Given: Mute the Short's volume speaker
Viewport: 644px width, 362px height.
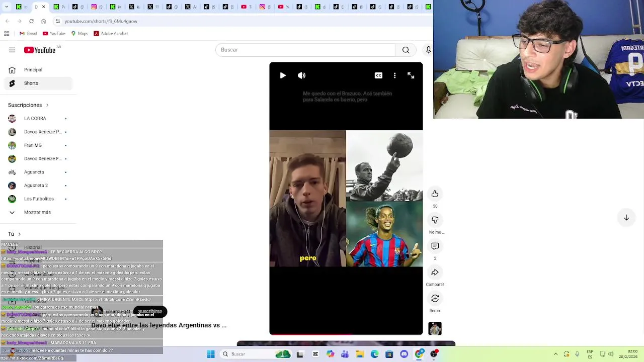Looking at the screenshot, I should coord(301,75).
